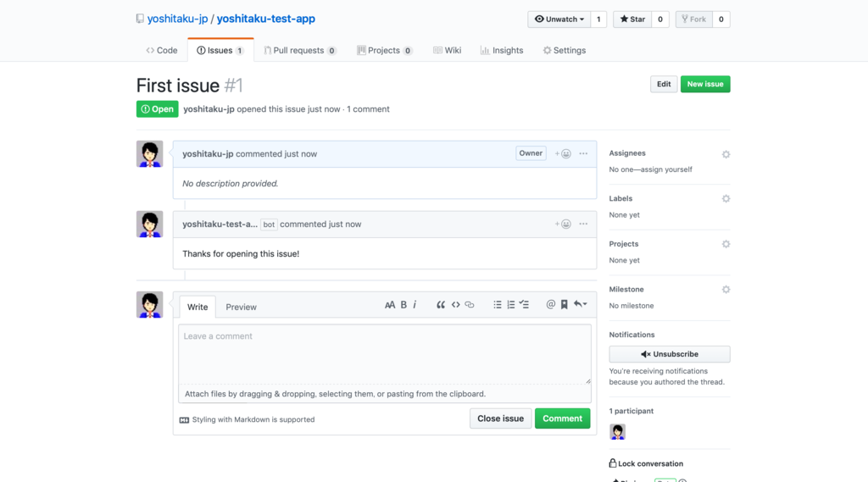This screenshot has width=868, height=482.
Task: Click the Owner badge
Action: [531, 153]
